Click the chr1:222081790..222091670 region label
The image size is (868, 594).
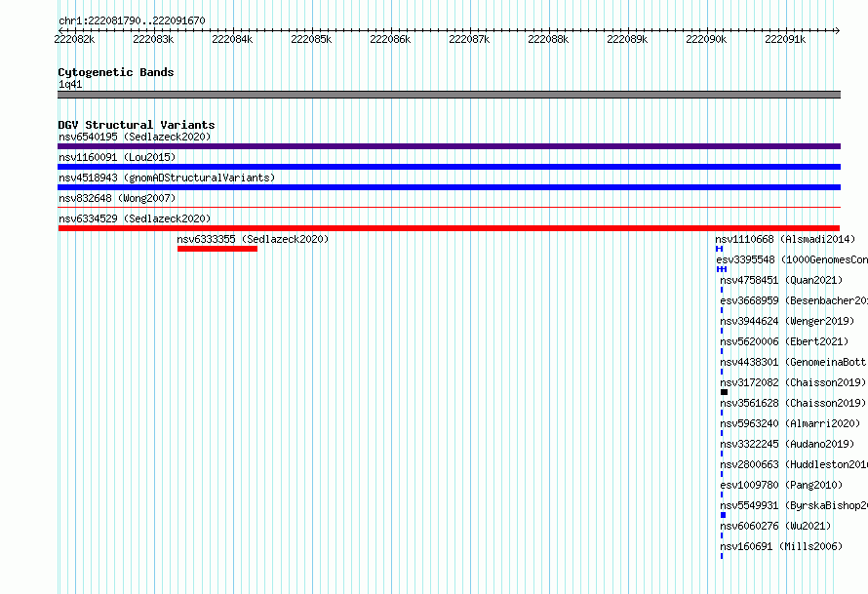132,20
